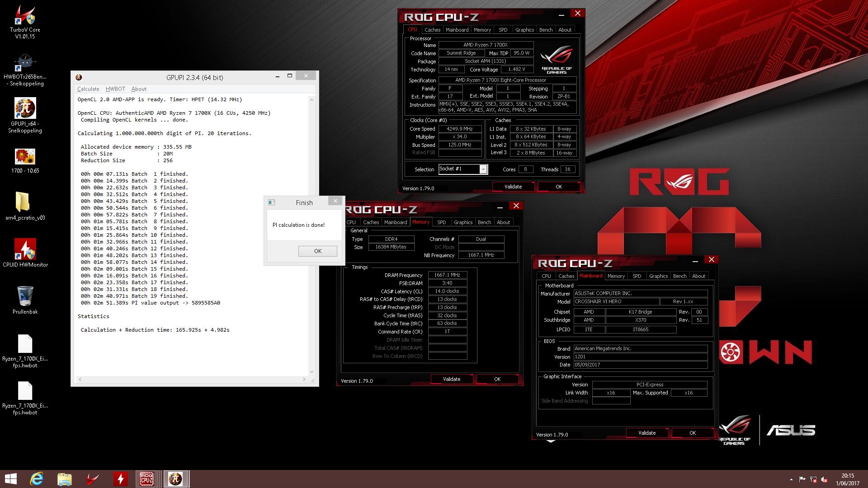Open Calculate menu in GPUPI

pyautogui.click(x=88, y=89)
